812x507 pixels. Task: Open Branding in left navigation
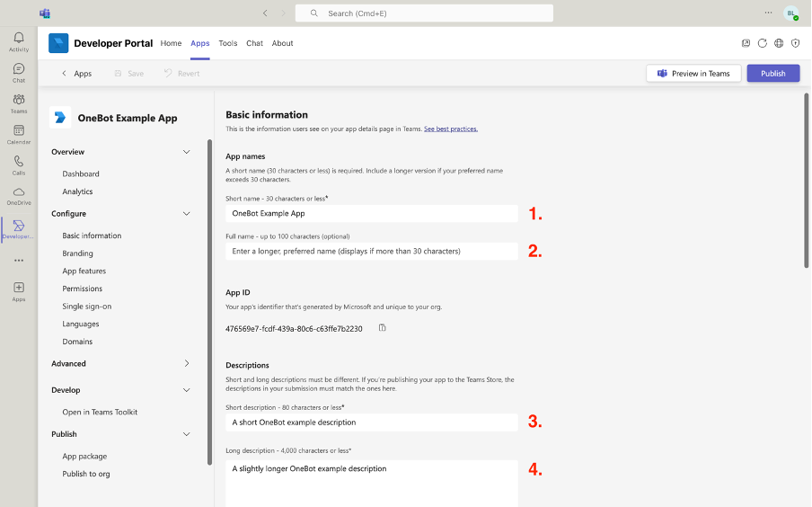click(77, 253)
